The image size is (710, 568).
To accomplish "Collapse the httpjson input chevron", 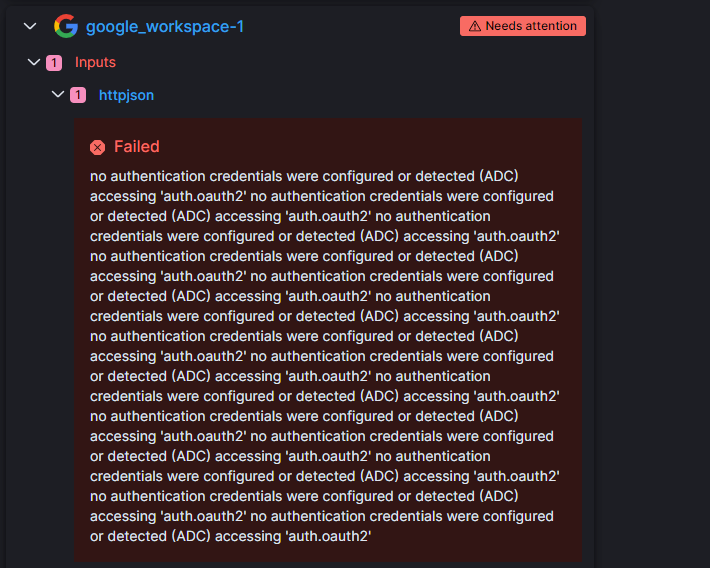I will (x=58, y=95).
